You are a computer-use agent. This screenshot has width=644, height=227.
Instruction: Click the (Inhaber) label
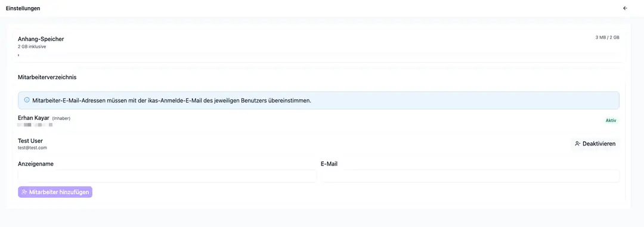click(61, 118)
